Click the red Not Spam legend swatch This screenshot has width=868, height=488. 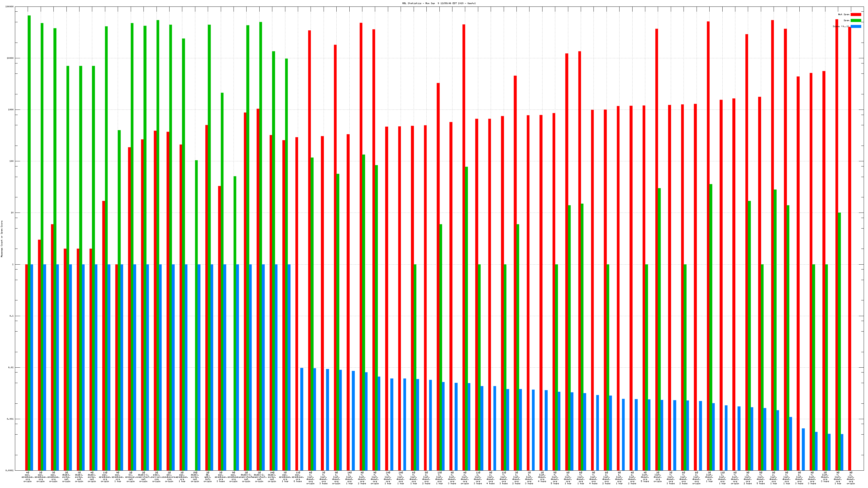click(856, 14)
